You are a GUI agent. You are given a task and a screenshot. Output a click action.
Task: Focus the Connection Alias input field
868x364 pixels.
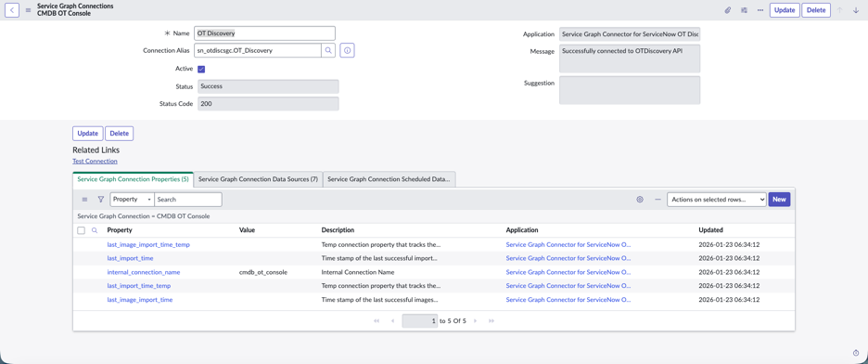[x=258, y=50]
